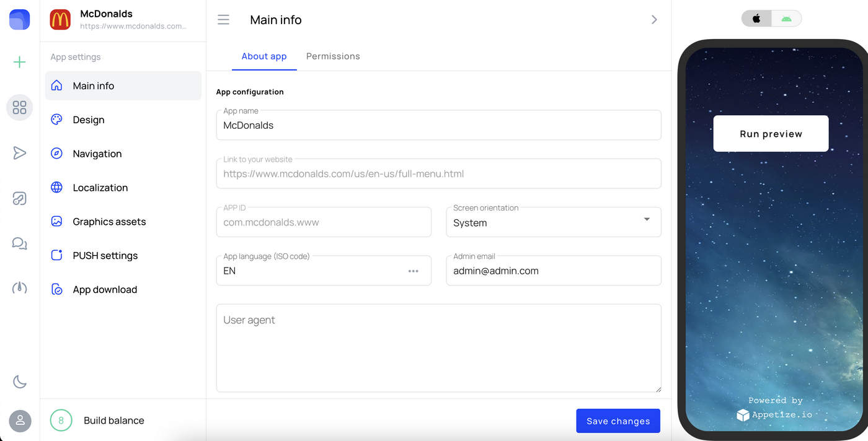The width and height of the screenshot is (868, 441).
Task: Switch preview to Android toggle
Action: point(786,19)
